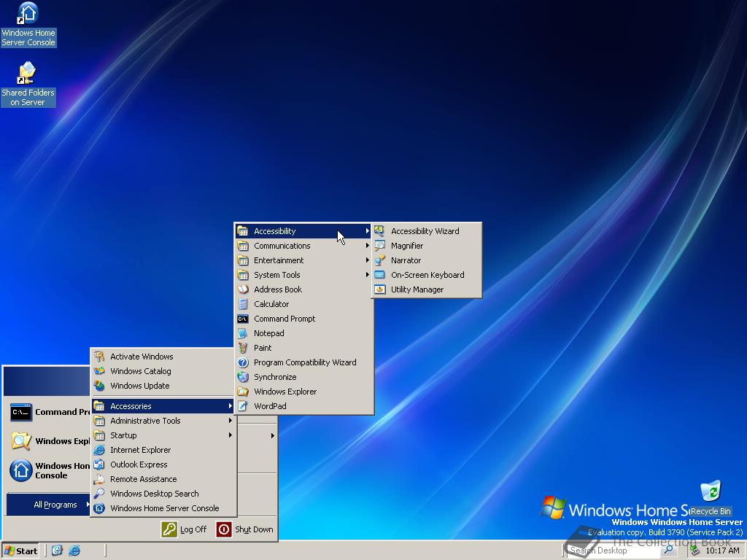
Task: Click the Calculator icon
Action: pos(243,304)
